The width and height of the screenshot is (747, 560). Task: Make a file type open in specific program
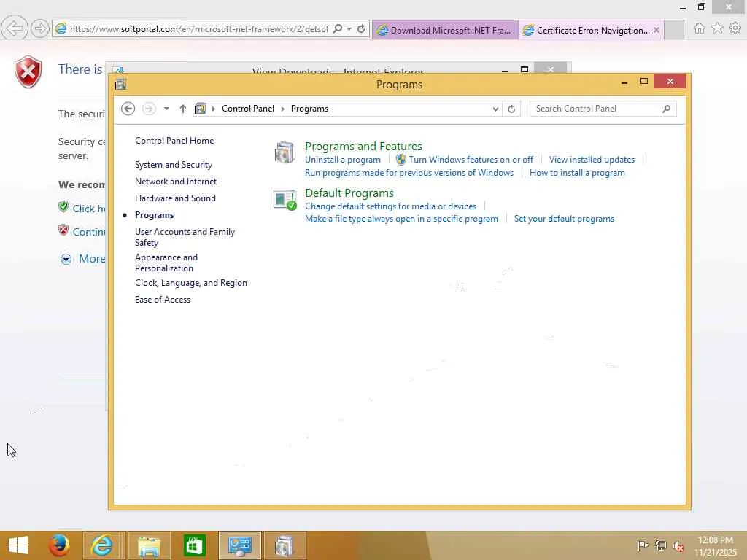(x=401, y=219)
